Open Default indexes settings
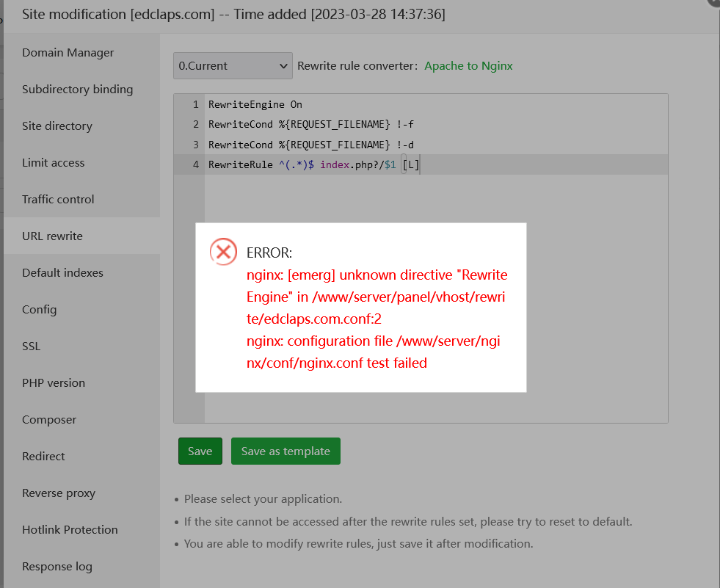Screen dimensions: 720x588 62,273
